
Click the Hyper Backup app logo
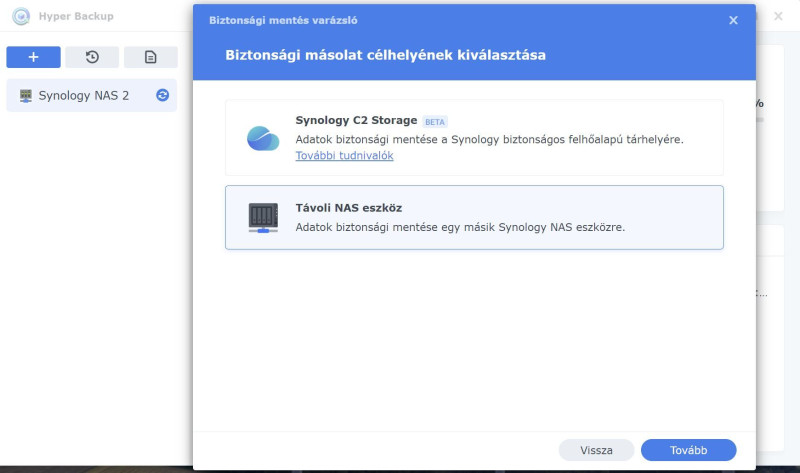pyautogui.click(x=21, y=16)
